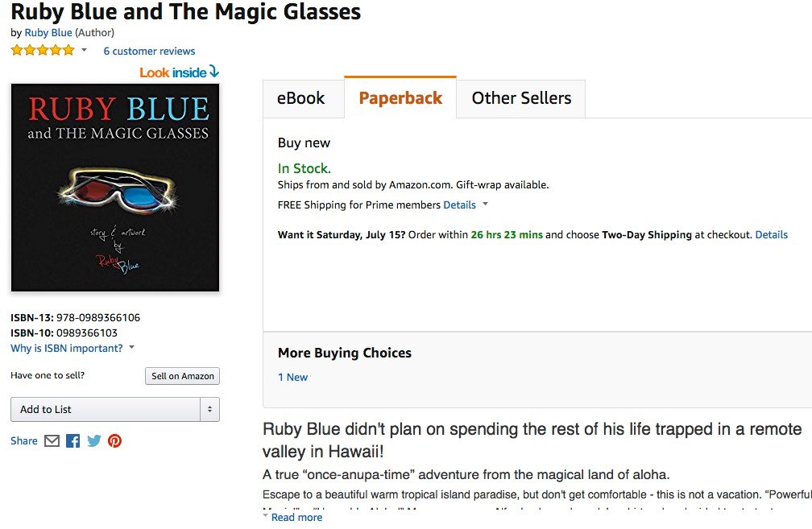Click the book cover thumbnail image
Screen dimensions: 812x529
115,188
